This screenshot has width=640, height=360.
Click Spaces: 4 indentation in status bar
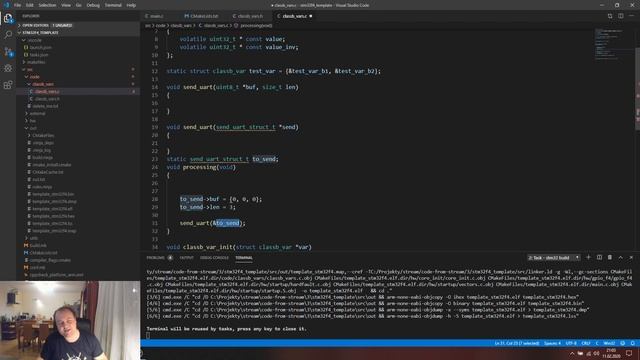pyautogui.click(x=552, y=343)
